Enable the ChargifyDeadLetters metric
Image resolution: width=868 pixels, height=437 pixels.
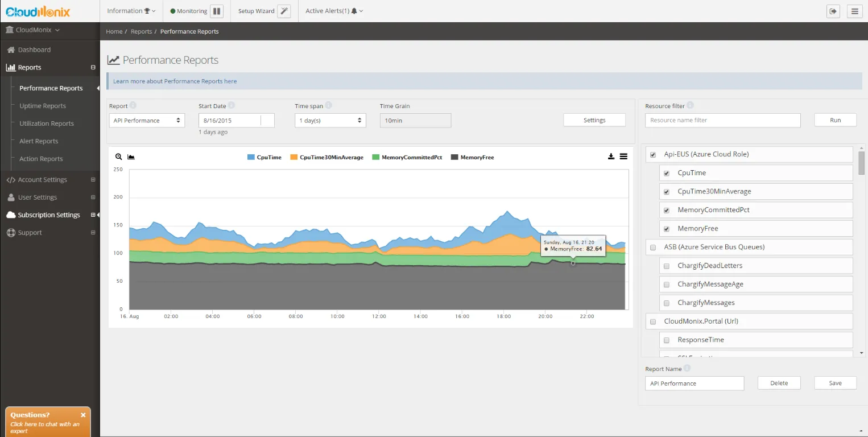click(666, 266)
